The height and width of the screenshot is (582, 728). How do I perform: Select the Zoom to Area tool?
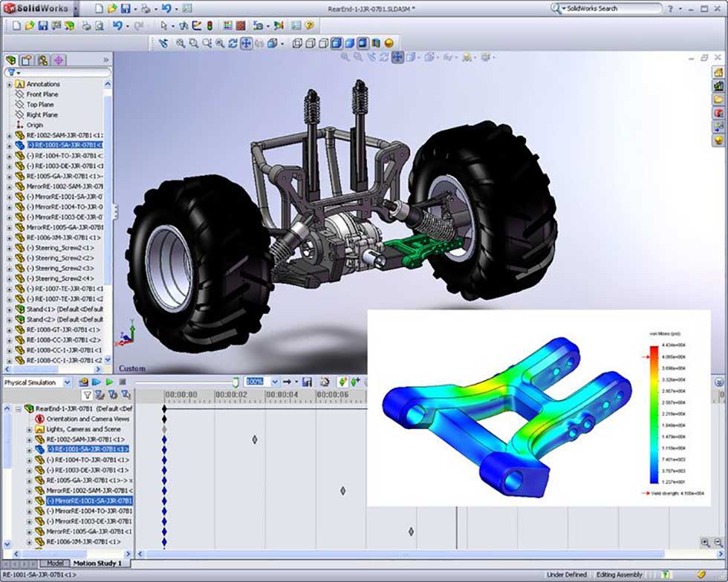point(194,43)
